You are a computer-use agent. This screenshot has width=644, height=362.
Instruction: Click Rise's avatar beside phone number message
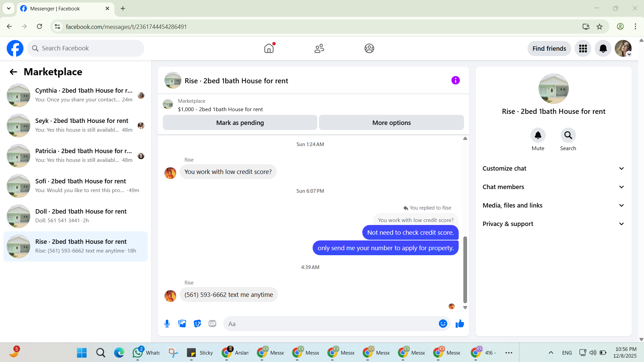click(x=170, y=296)
